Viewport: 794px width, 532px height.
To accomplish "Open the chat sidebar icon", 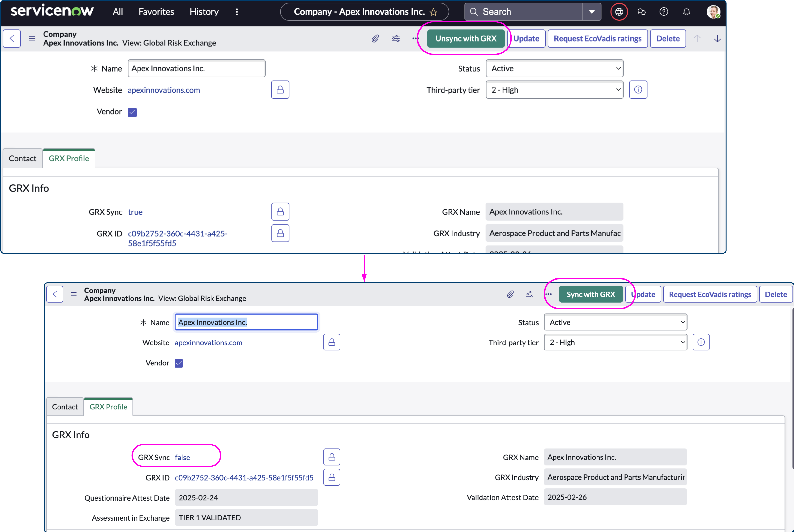I will (x=641, y=12).
